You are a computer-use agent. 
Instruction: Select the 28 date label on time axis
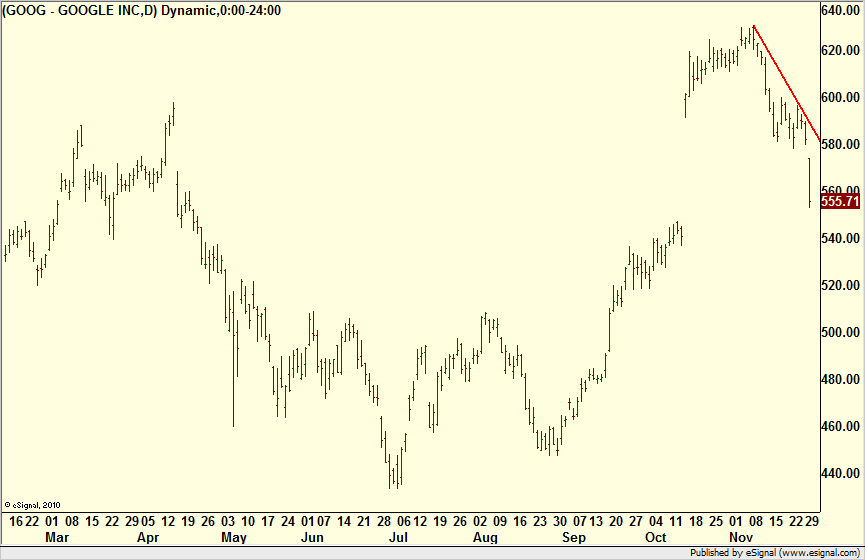pos(384,521)
